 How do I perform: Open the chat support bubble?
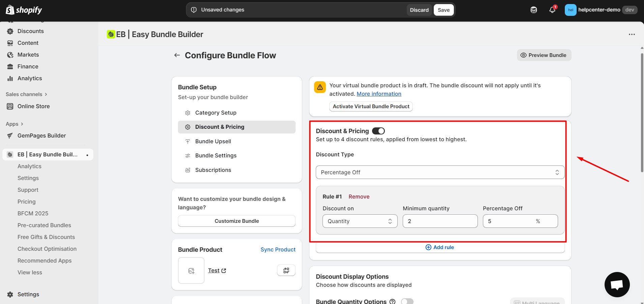click(x=617, y=284)
